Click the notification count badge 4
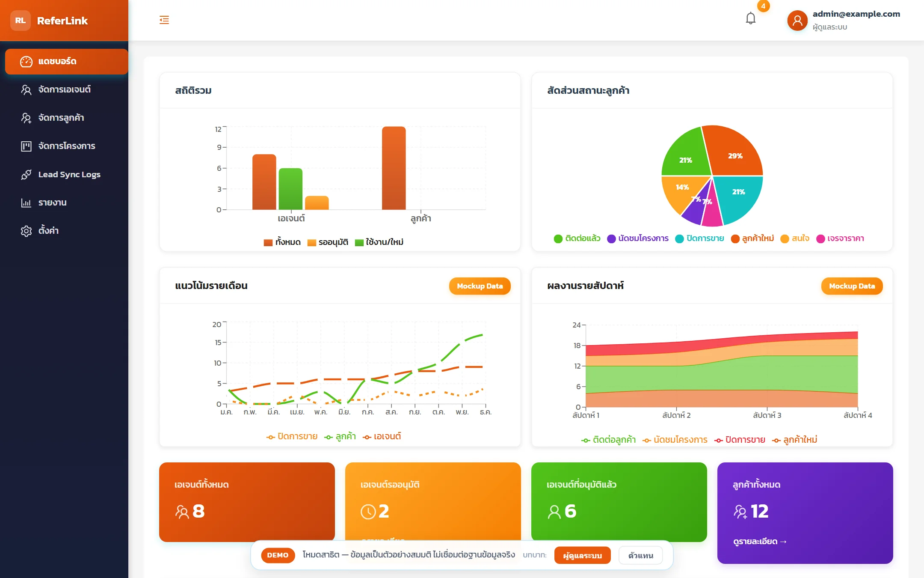The image size is (924, 578). [x=763, y=6]
